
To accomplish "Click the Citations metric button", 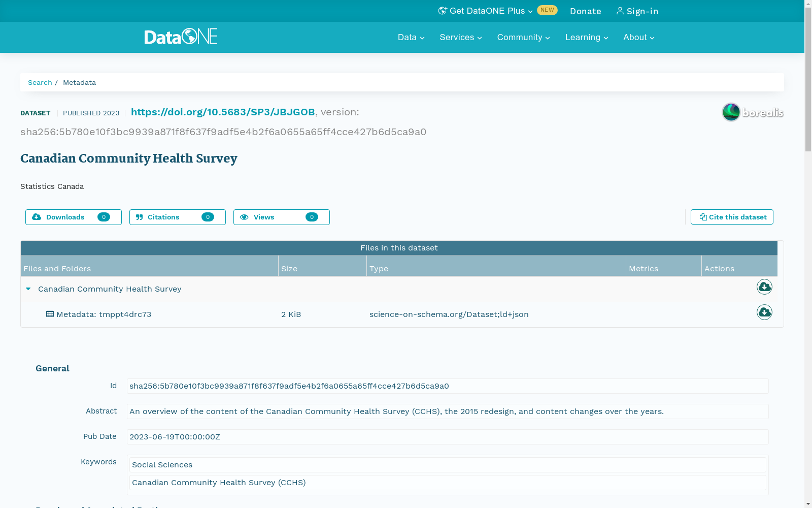I will point(178,217).
